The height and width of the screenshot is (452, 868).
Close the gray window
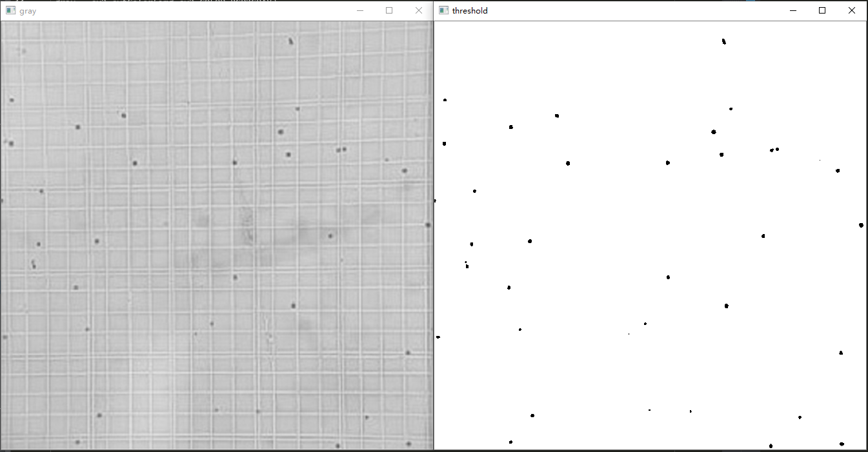tap(419, 10)
